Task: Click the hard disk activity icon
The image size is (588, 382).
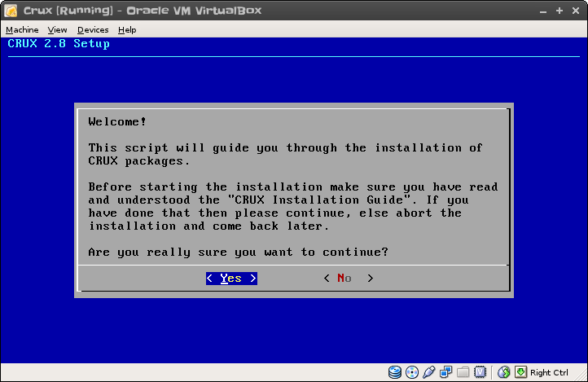Action: coord(394,372)
